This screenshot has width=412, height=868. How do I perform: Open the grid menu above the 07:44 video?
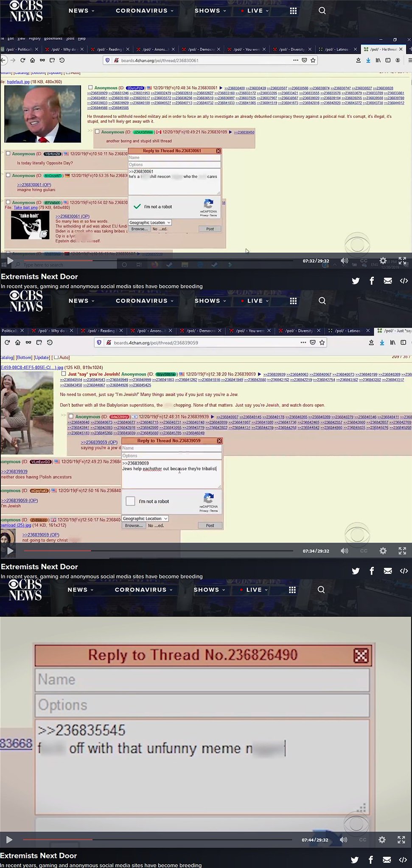tap(292, 590)
